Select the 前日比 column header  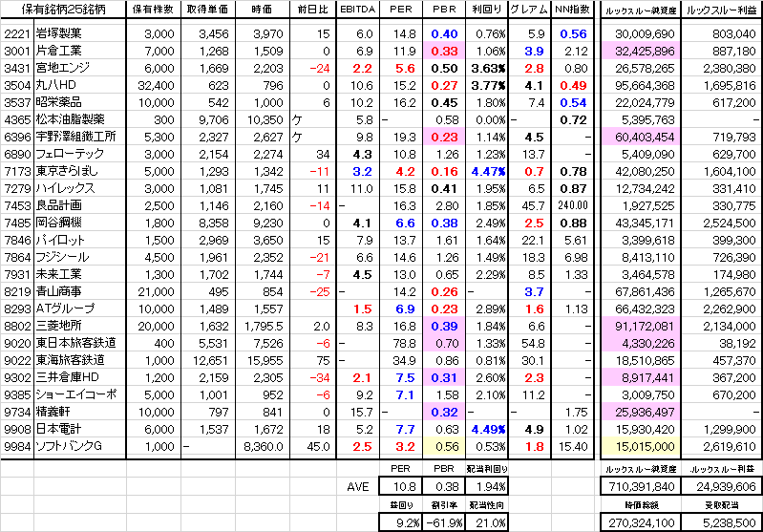(x=312, y=10)
